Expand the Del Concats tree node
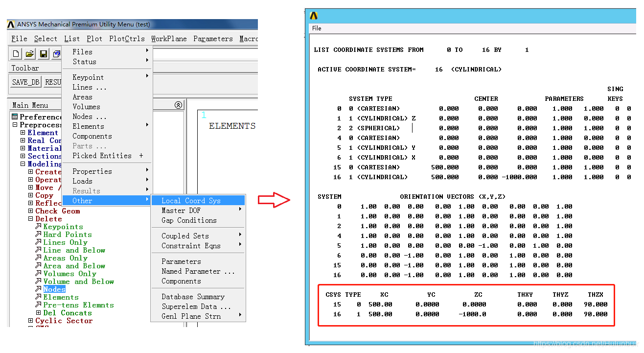 click(38, 313)
